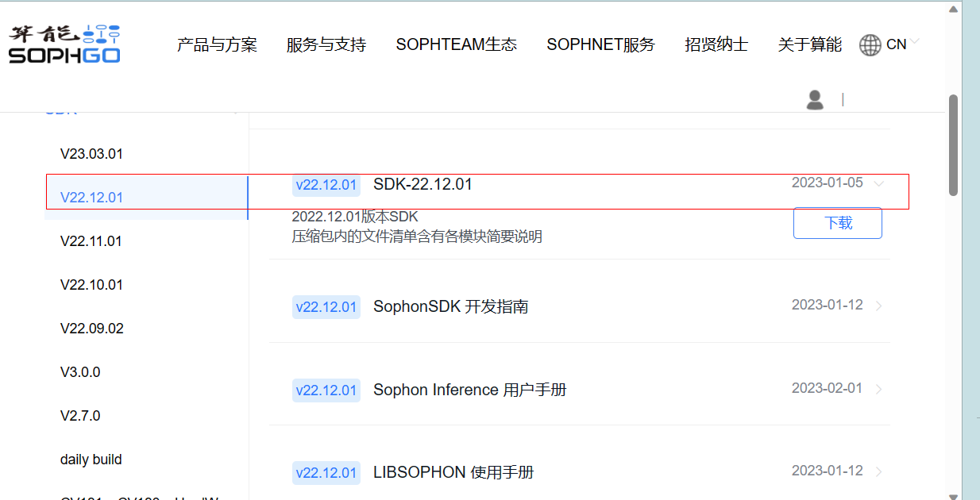Expand the Sophon Inference 用户手册 entry arrow
Image resolution: width=980 pixels, height=500 pixels.
coord(879,390)
